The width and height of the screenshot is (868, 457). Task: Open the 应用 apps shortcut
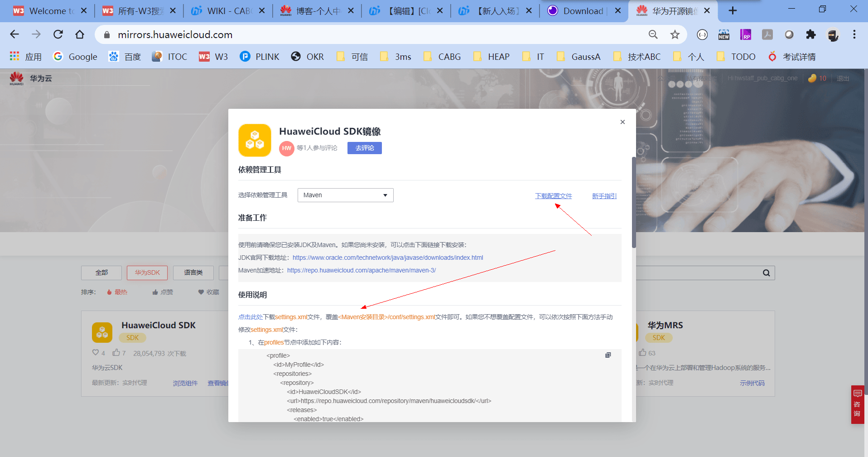tap(25, 57)
